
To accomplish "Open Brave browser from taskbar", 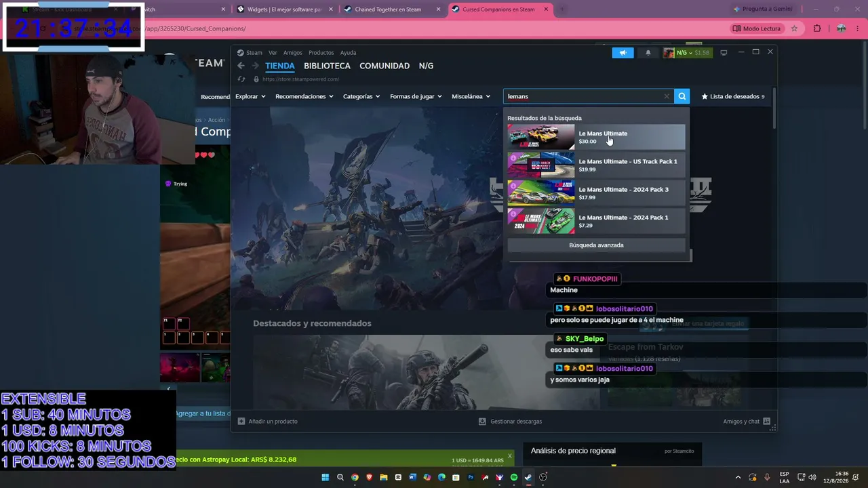I will point(369,477).
